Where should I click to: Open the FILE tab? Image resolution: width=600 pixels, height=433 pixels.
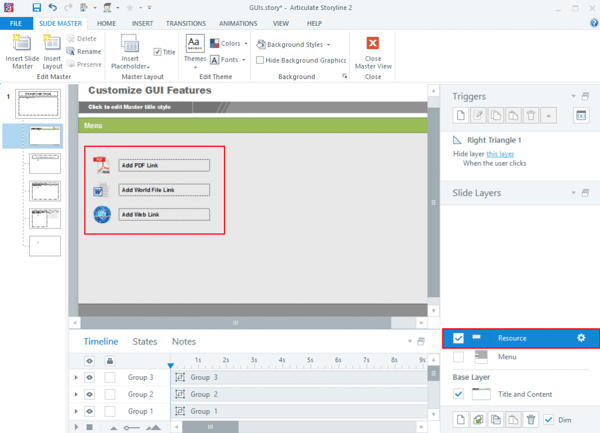click(16, 23)
